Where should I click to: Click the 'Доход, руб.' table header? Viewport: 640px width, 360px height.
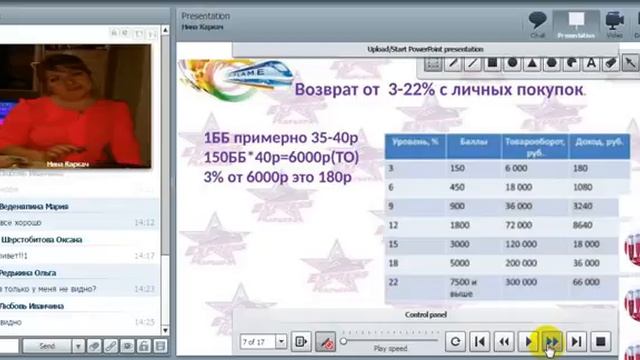pyautogui.click(x=599, y=146)
